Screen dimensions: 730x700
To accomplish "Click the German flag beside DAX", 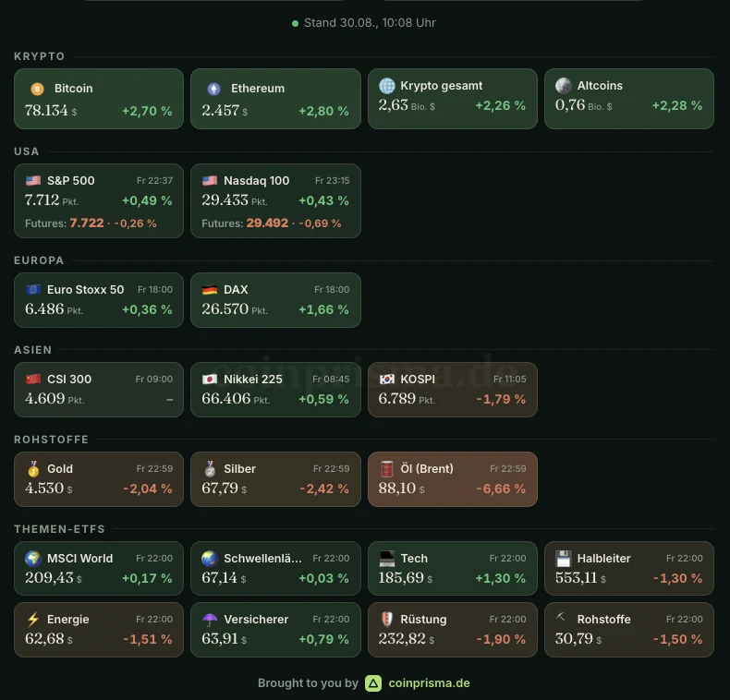I will click(x=210, y=289).
